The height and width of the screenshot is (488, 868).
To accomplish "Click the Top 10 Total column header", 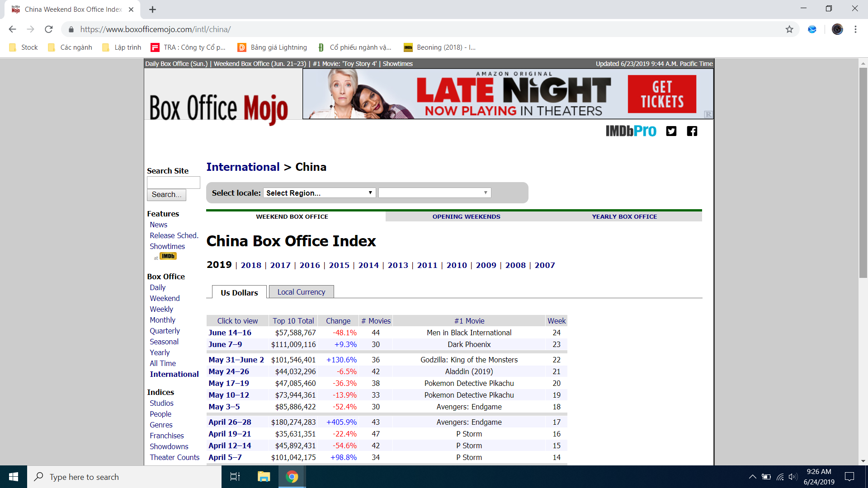I will [293, 321].
